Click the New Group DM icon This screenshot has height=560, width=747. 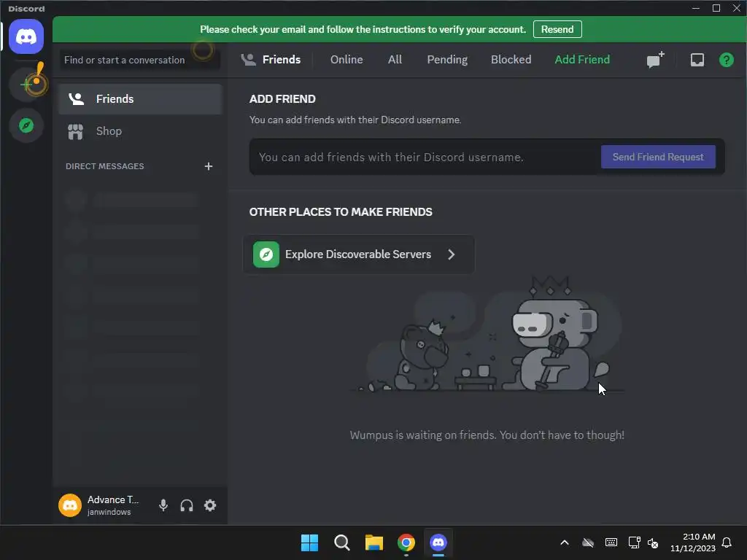click(x=656, y=60)
